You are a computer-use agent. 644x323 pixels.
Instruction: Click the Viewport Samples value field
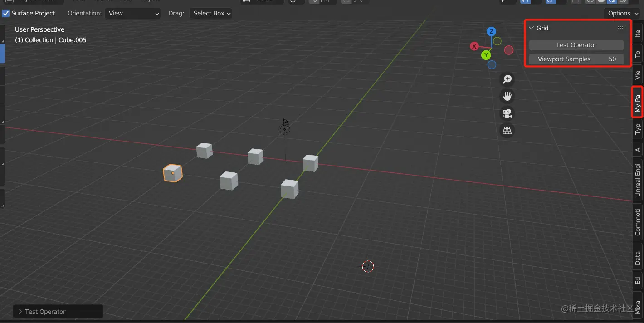[576, 59]
